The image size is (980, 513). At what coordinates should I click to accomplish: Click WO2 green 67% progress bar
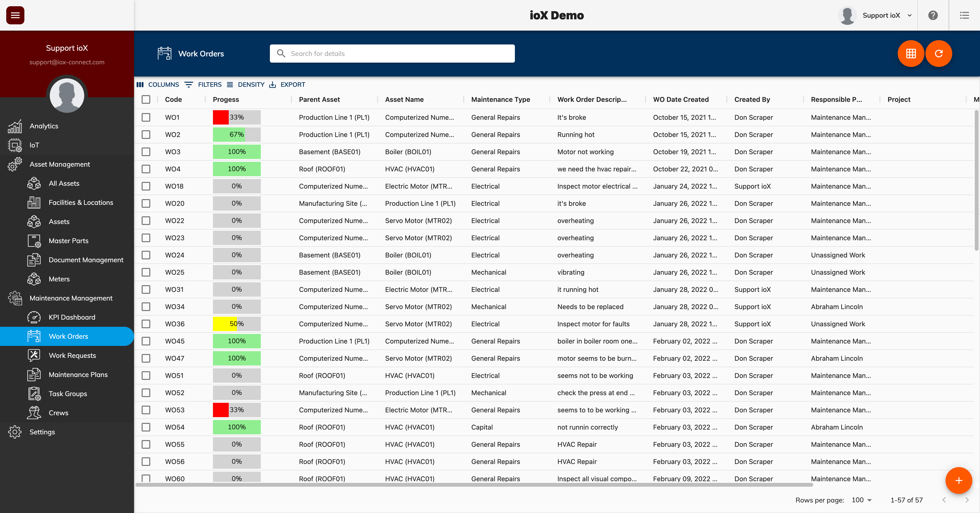(237, 135)
